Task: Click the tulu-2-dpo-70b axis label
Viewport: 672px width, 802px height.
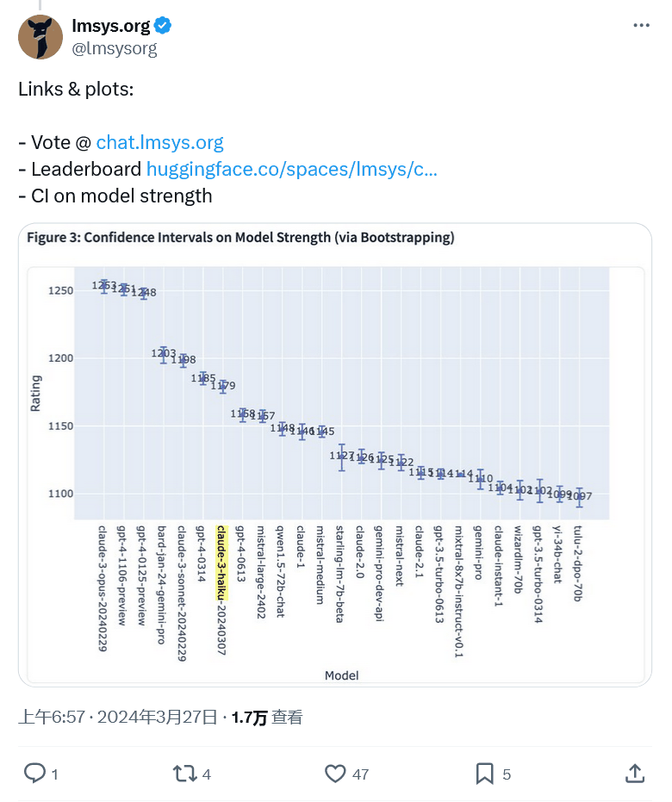Action: pyautogui.click(x=579, y=575)
